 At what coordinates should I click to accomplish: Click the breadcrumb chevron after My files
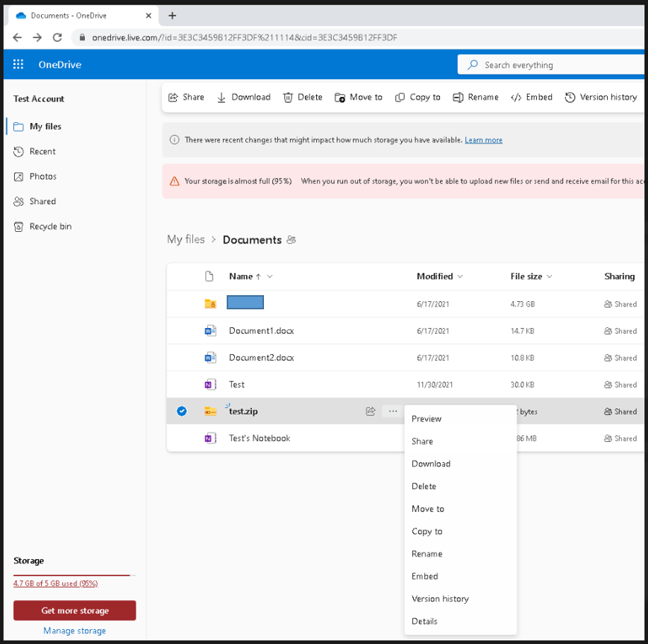click(214, 239)
